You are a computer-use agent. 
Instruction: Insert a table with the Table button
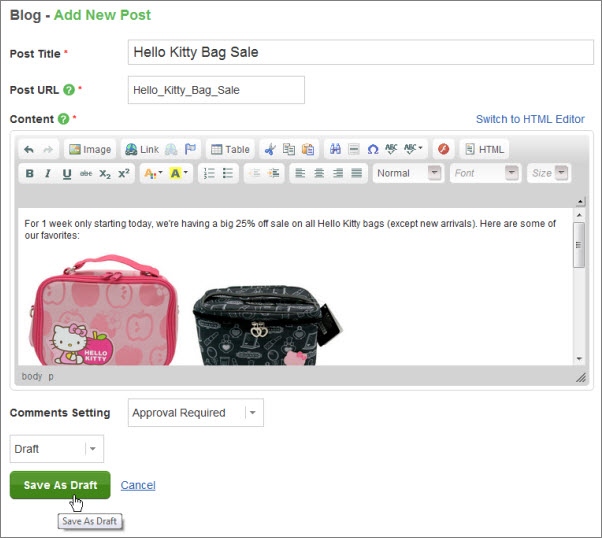tap(230, 149)
